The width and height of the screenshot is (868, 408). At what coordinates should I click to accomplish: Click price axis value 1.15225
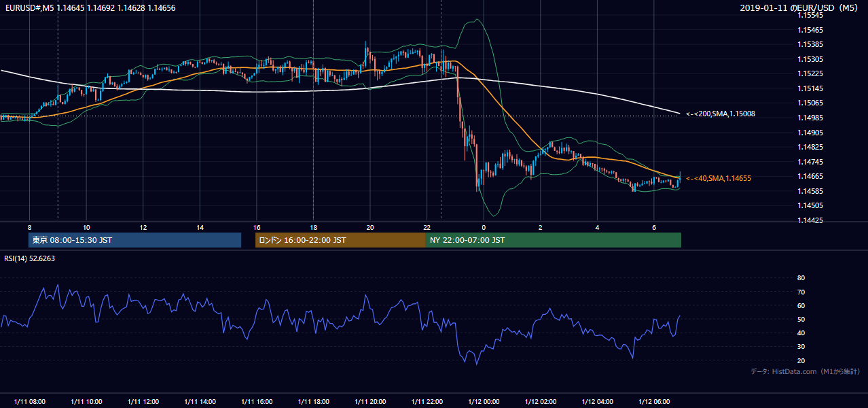pyautogui.click(x=810, y=73)
